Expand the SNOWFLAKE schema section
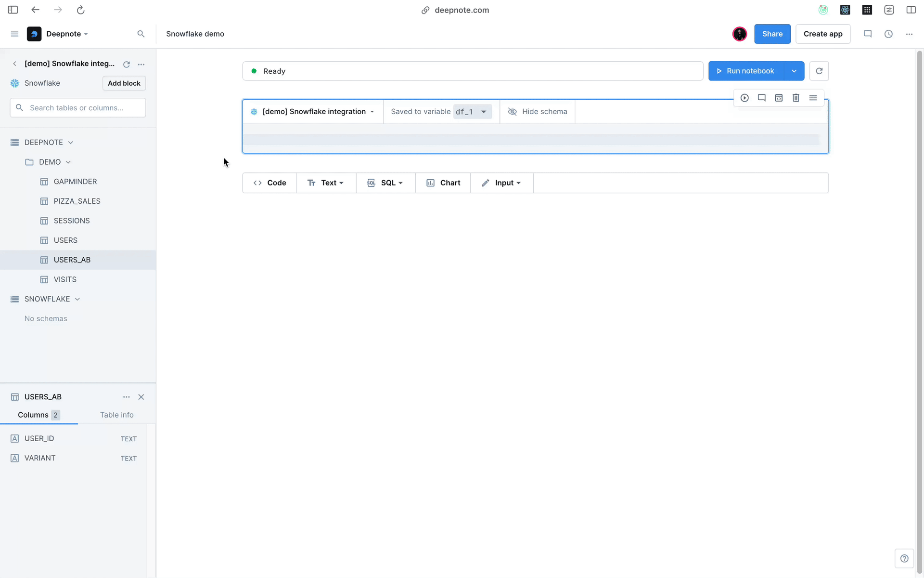The width and height of the screenshot is (924, 578). [77, 298]
